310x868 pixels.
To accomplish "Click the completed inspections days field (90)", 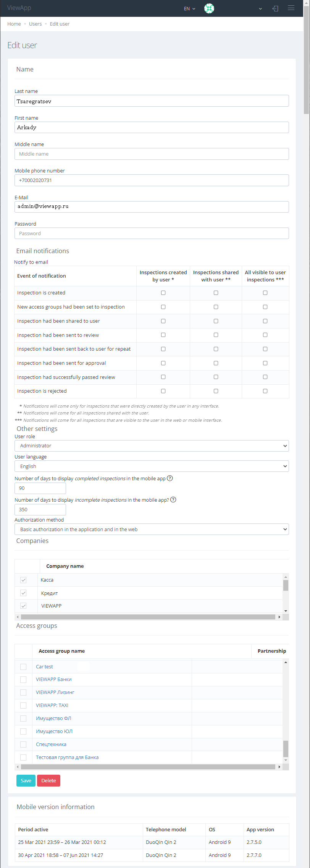I will (x=40, y=488).
